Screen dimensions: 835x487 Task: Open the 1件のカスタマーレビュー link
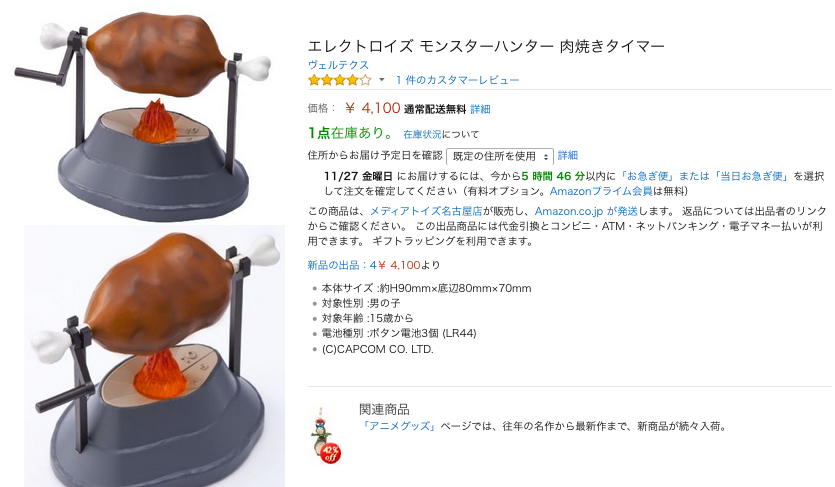pyautogui.click(x=457, y=80)
